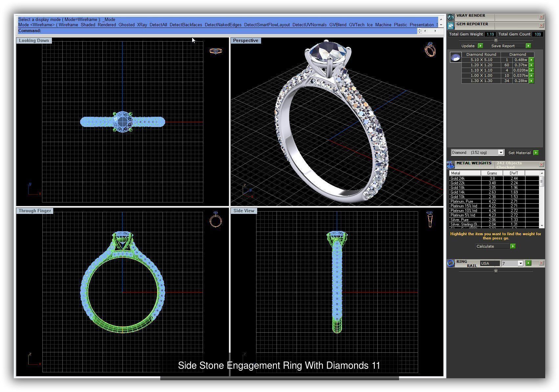Select the Platinum 10% Irid row

pos(494,211)
